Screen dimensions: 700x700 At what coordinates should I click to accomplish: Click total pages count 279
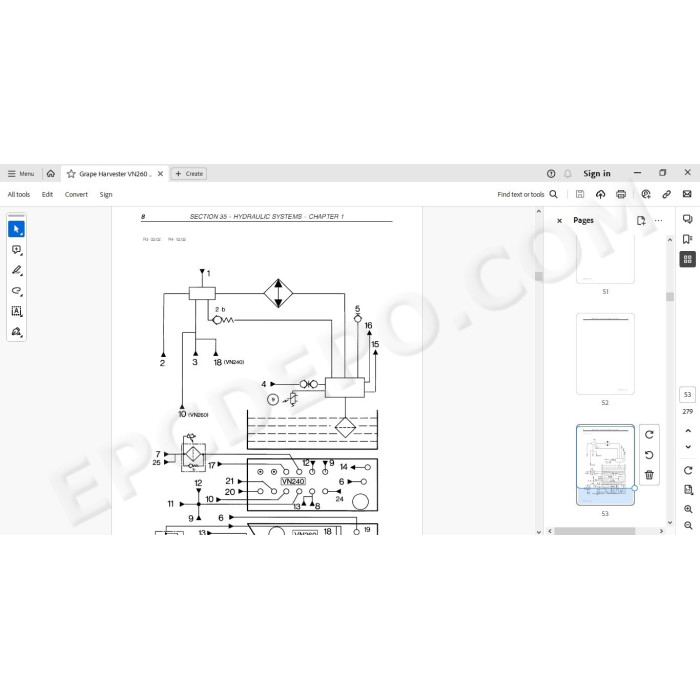click(688, 411)
